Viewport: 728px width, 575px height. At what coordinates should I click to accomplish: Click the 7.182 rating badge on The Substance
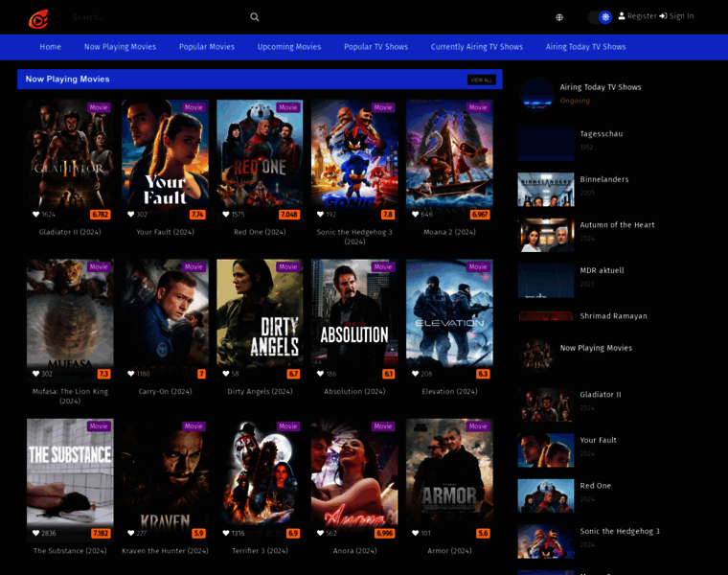pos(101,533)
